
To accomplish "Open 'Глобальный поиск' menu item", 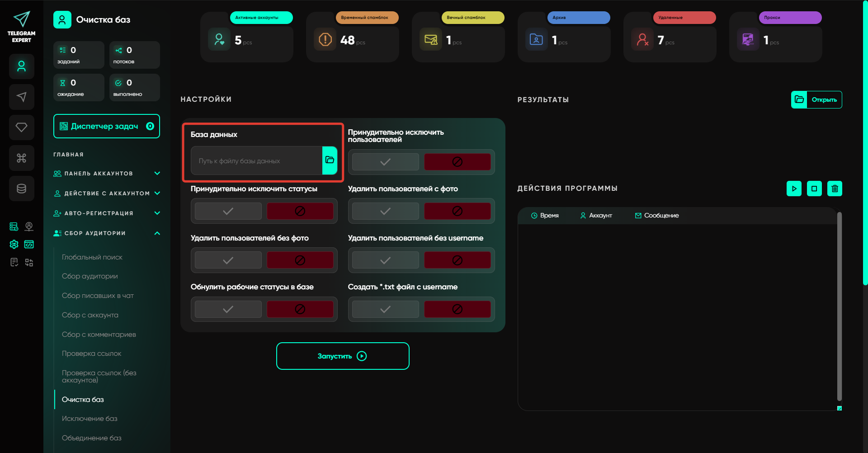I will coord(92,257).
